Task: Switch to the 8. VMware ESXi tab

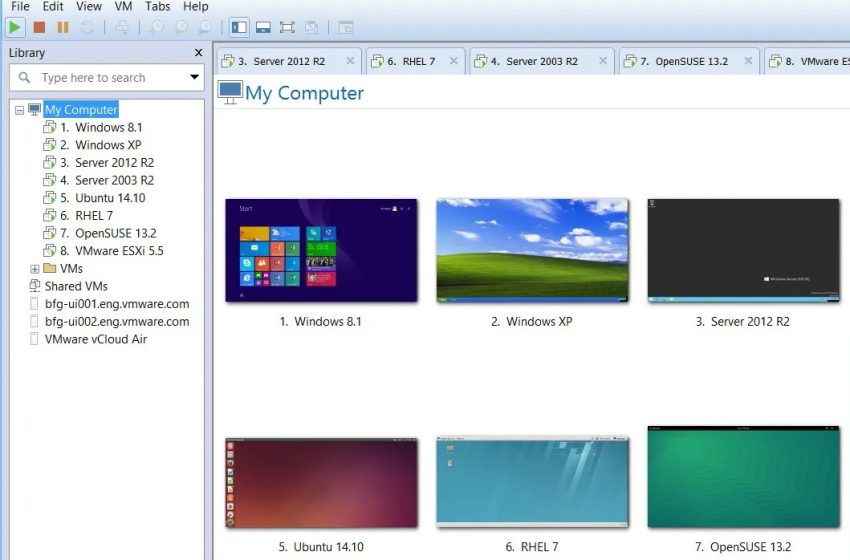Action: pos(808,61)
